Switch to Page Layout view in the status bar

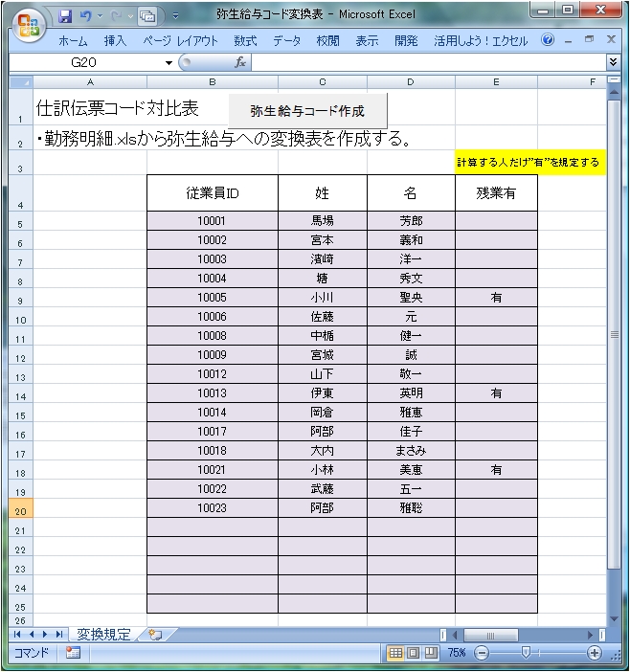click(x=414, y=653)
